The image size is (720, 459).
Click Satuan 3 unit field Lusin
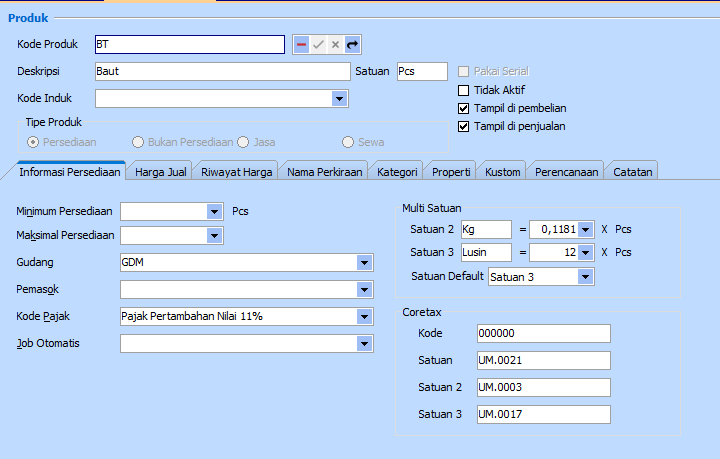tap(486, 252)
